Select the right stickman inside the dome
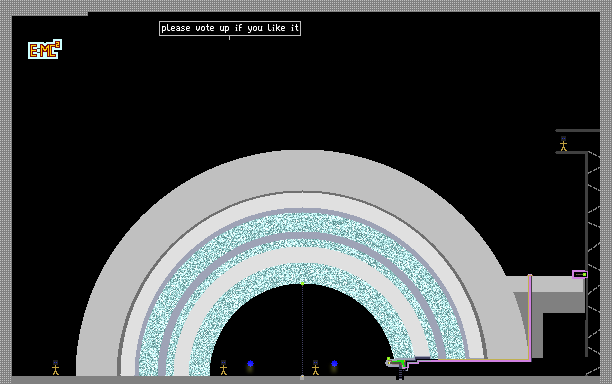The width and height of the screenshot is (612, 384). click(x=315, y=368)
